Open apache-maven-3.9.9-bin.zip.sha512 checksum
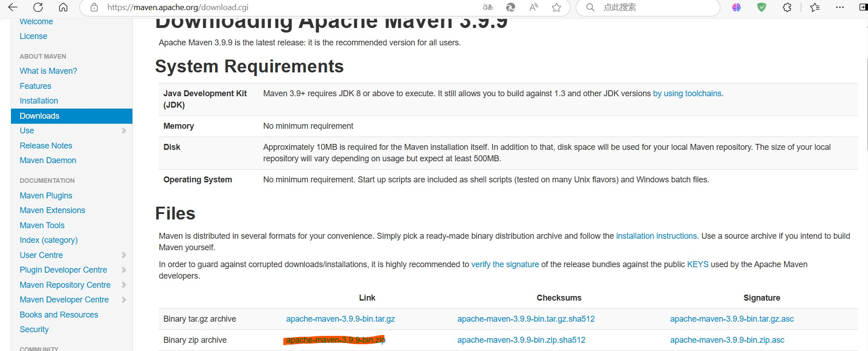 click(x=522, y=340)
